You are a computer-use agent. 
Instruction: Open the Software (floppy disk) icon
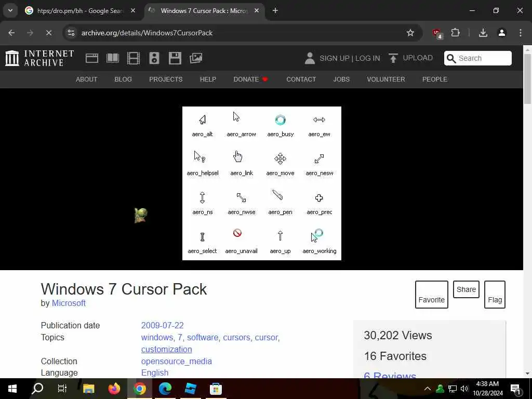click(x=175, y=58)
